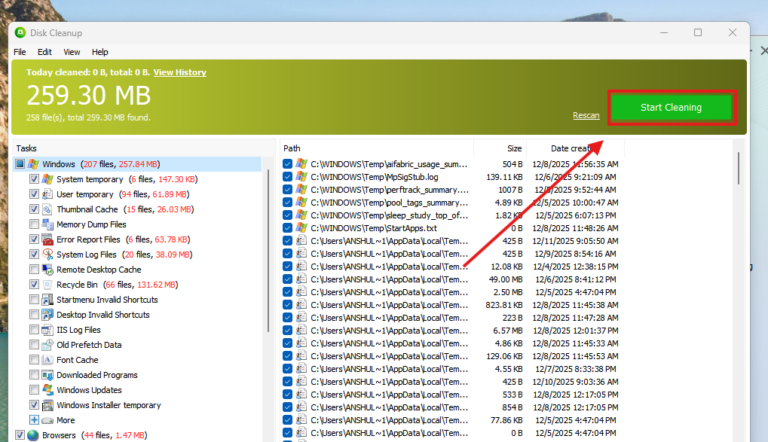Sort by the Size column header
The image size is (768, 442).
point(499,148)
